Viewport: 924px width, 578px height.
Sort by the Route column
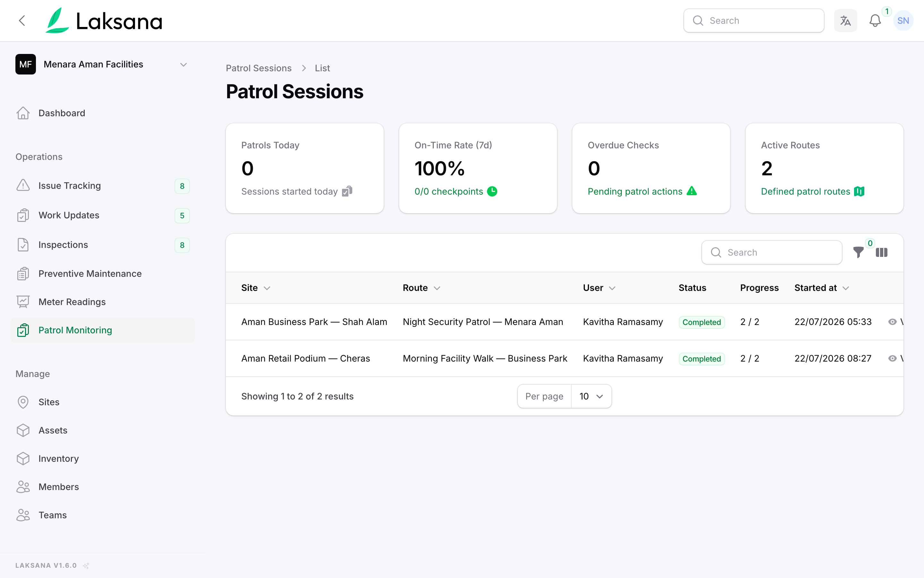tap(422, 288)
